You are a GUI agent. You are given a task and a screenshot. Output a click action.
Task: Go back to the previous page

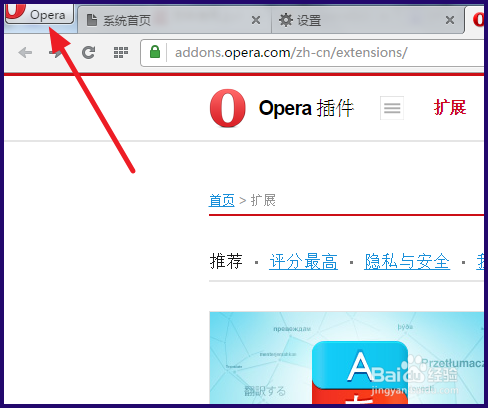coord(25,52)
